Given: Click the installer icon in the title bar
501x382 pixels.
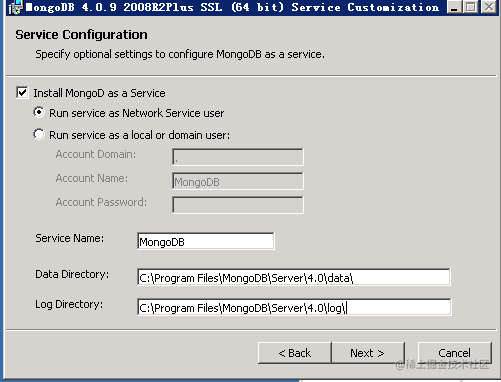Looking at the screenshot, I should (15, 7).
